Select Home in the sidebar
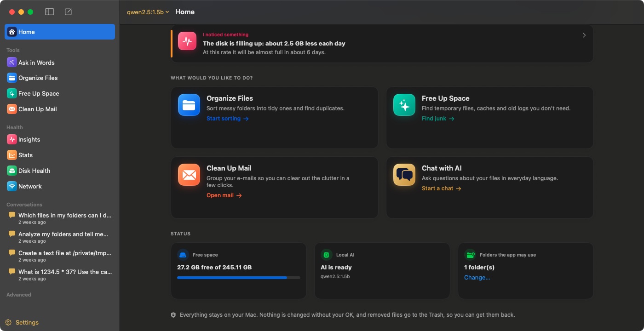 coord(60,32)
